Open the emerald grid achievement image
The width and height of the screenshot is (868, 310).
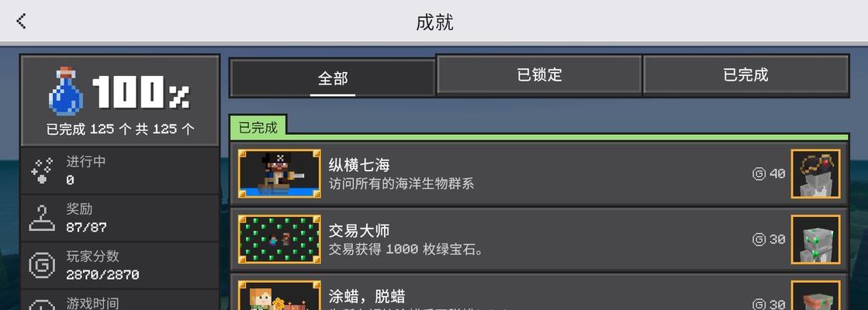279,239
